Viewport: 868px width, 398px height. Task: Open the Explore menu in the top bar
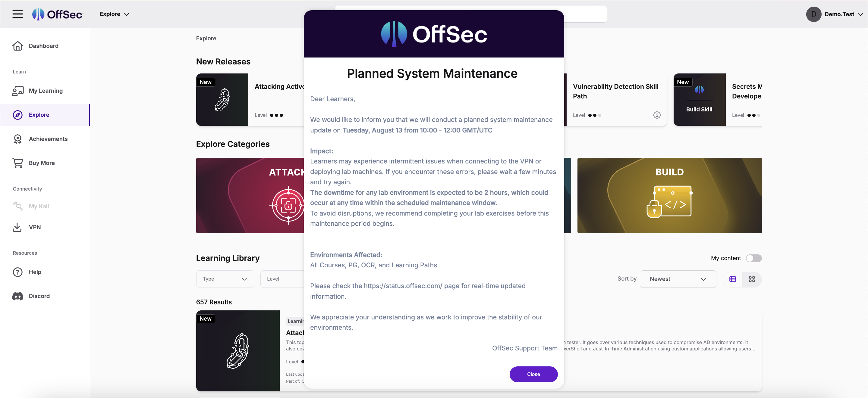tap(114, 14)
